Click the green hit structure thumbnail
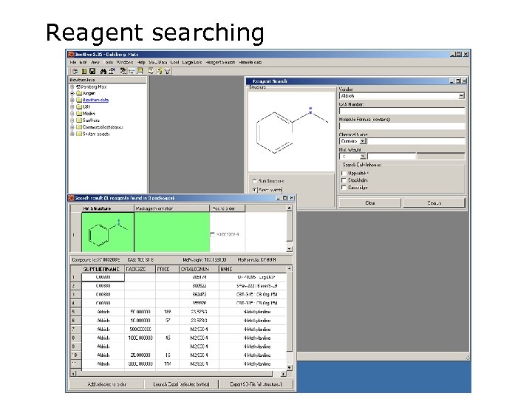This screenshot has height=399, width=532. [x=108, y=233]
